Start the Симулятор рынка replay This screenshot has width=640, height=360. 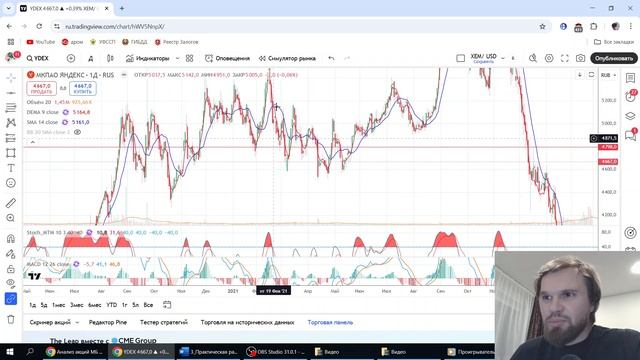pyautogui.click(x=287, y=58)
